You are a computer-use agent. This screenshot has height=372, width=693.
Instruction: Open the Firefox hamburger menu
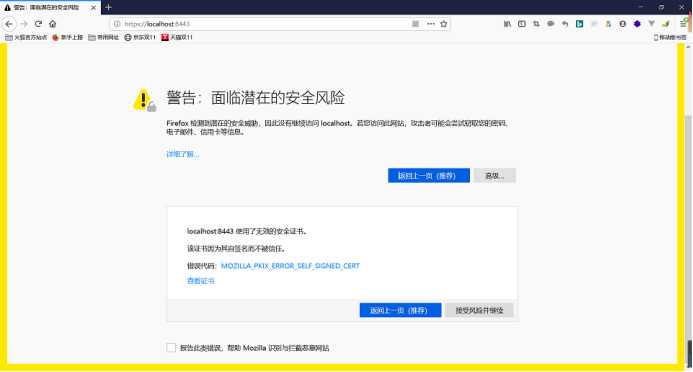[x=683, y=24]
